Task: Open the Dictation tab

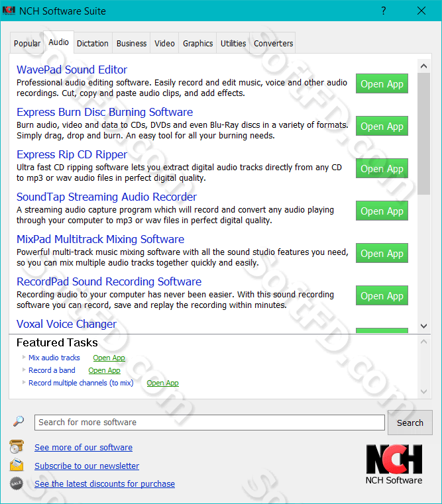Action: coord(93,44)
